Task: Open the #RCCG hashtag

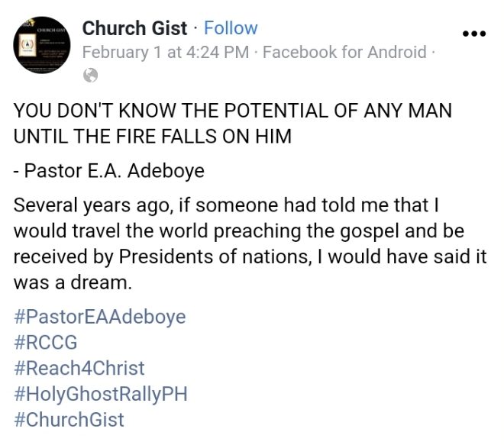Action: click(46, 342)
